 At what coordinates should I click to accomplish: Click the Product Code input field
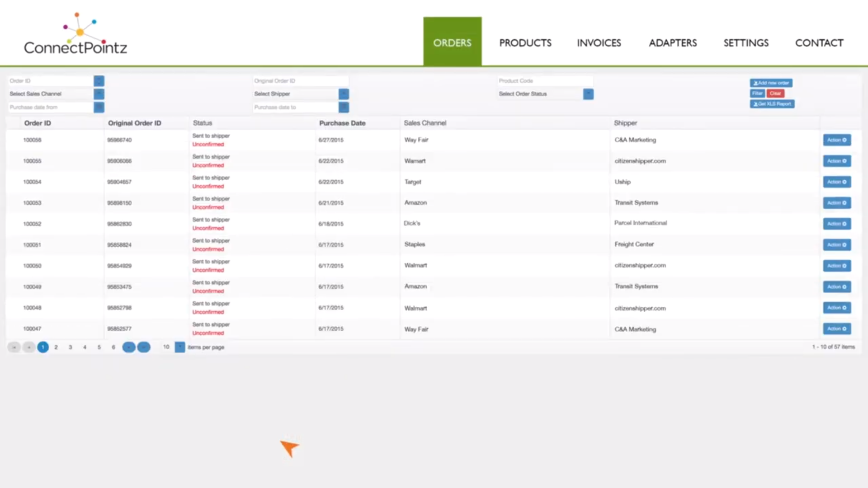(545, 81)
